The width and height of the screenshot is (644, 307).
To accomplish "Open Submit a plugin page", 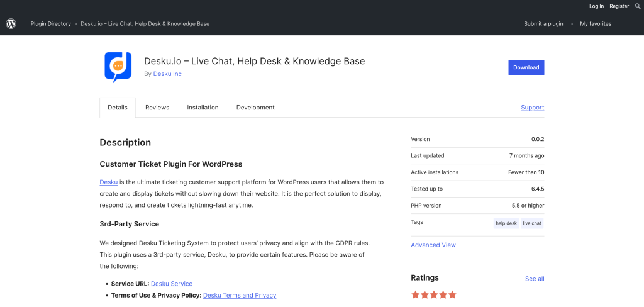I will 543,24.
